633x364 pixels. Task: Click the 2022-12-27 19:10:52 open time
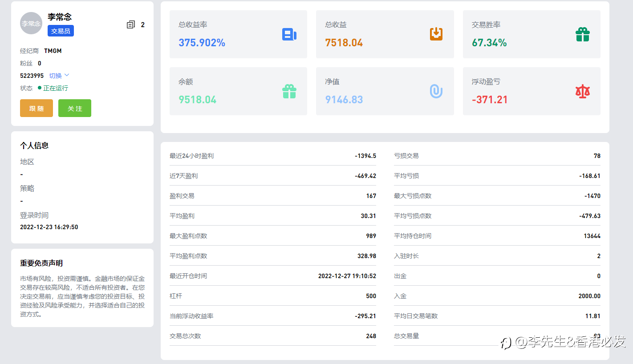tap(347, 276)
